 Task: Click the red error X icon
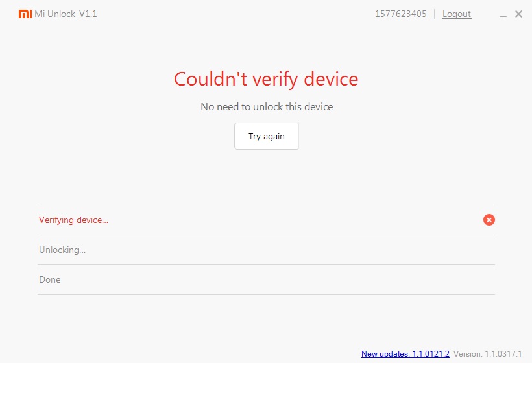[489, 220]
